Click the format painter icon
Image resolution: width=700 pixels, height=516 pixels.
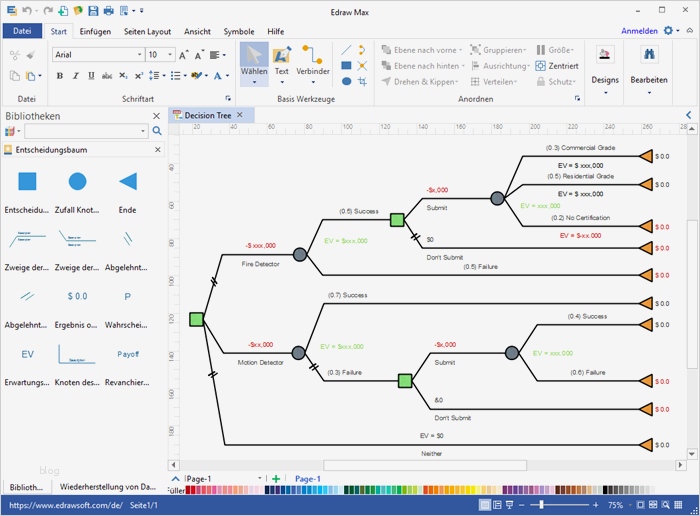(x=30, y=55)
